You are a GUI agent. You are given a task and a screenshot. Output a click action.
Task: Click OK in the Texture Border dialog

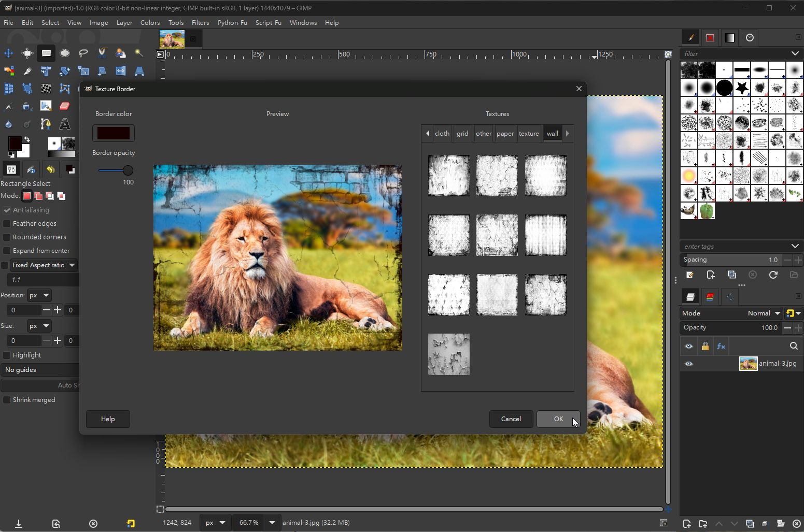coord(558,419)
